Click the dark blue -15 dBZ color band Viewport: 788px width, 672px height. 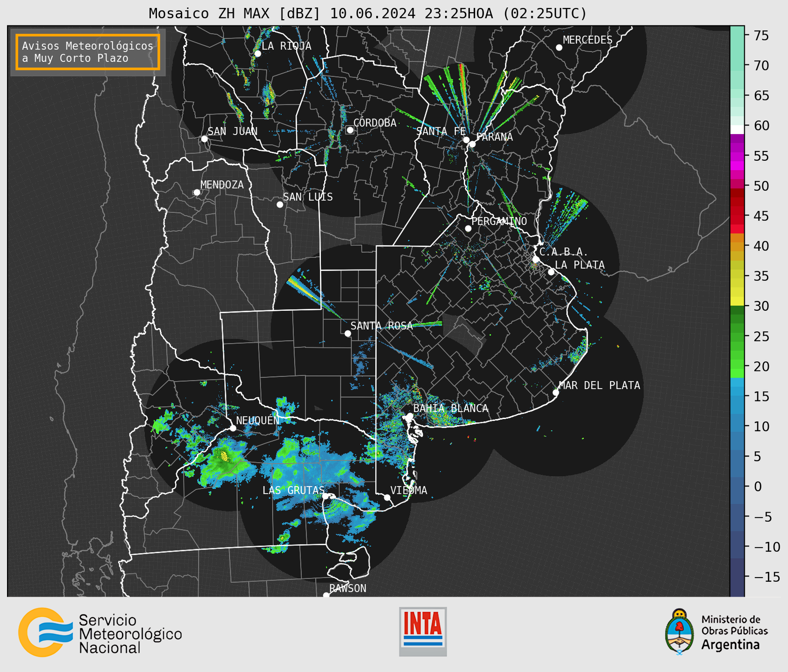[x=737, y=577]
